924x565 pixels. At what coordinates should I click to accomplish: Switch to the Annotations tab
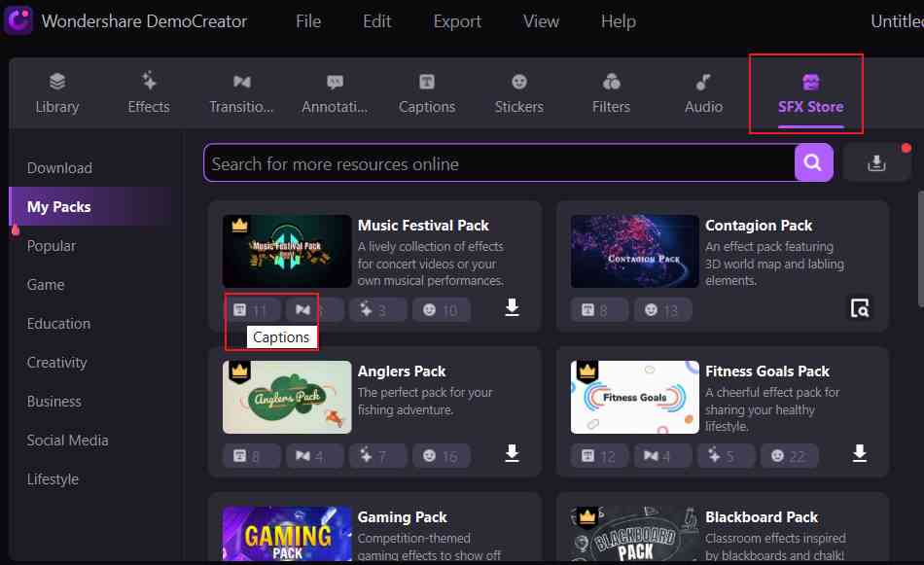click(335, 93)
